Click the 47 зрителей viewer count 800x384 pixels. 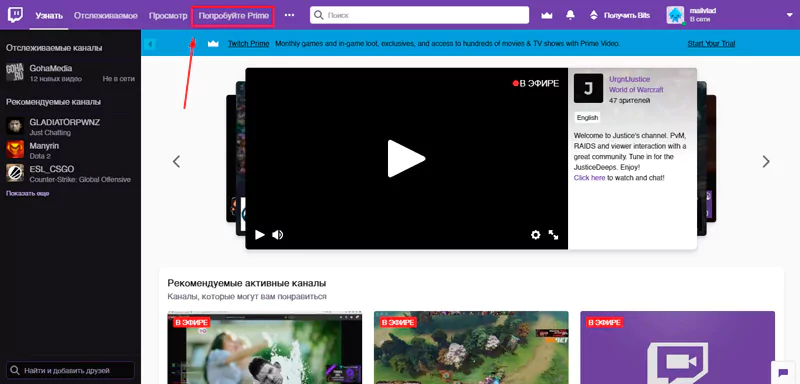click(630, 100)
